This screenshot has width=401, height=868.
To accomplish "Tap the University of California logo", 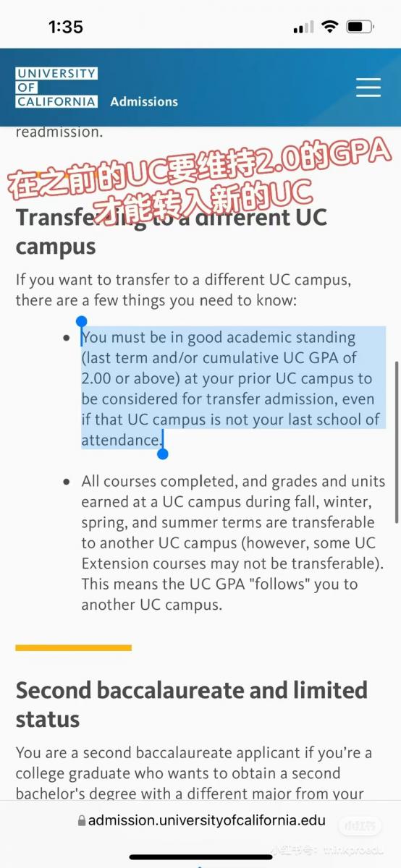I will point(56,88).
